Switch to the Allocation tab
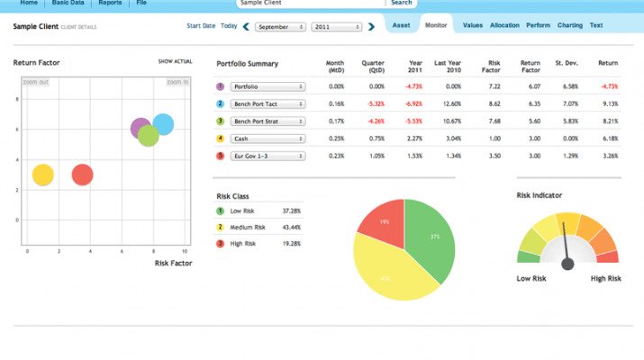The width and height of the screenshot is (644, 360). pyautogui.click(x=504, y=25)
